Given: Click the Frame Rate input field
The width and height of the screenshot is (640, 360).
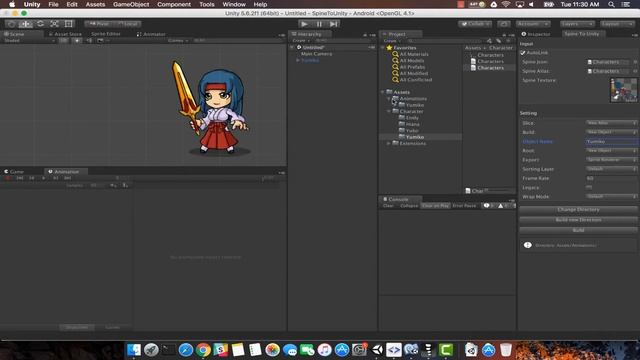Looking at the screenshot, I should point(611,178).
